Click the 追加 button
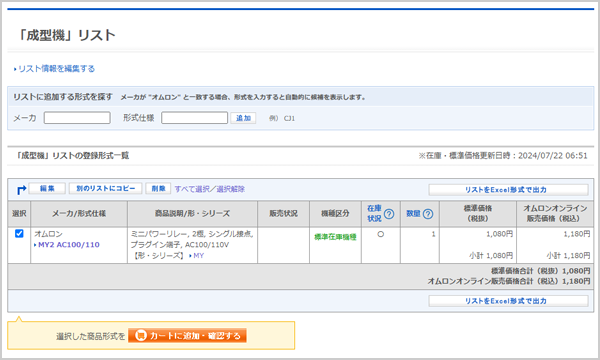This screenshot has width=600, height=360. (x=243, y=118)
